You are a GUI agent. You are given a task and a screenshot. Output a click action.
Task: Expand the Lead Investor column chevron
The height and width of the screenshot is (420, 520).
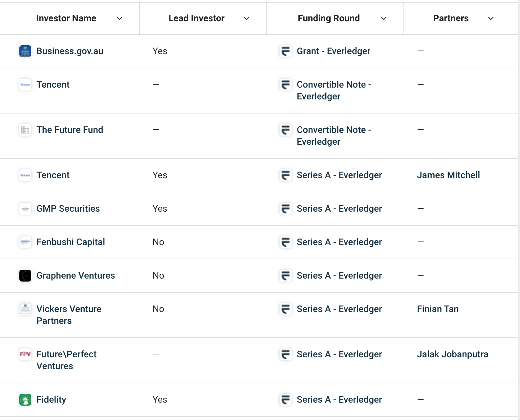pyautogui.click(x=247, y=19)
